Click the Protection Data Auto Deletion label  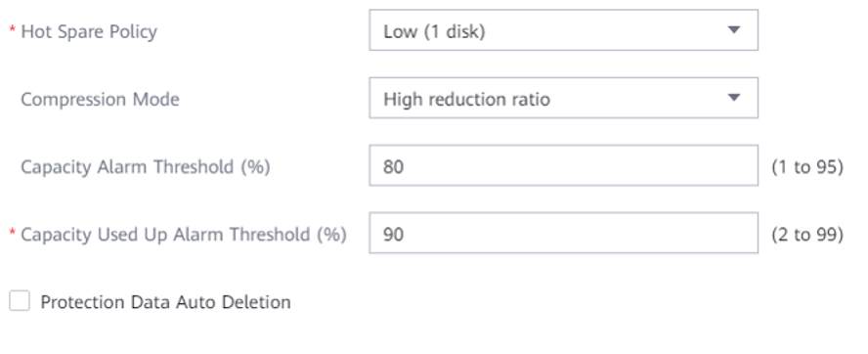click(165, 302)
